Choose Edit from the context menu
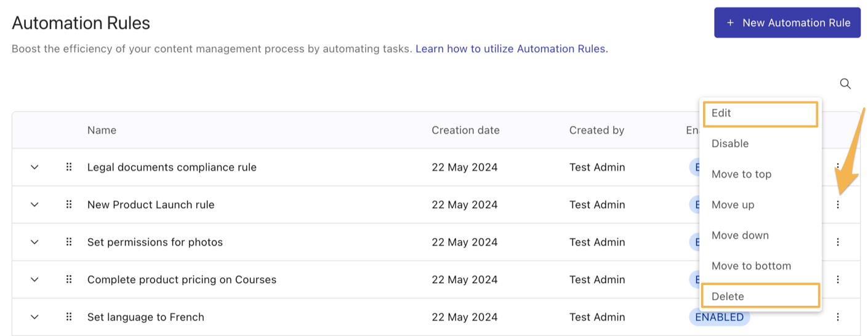The width and height of the screenshot is (868, 336). click(760, 113)
